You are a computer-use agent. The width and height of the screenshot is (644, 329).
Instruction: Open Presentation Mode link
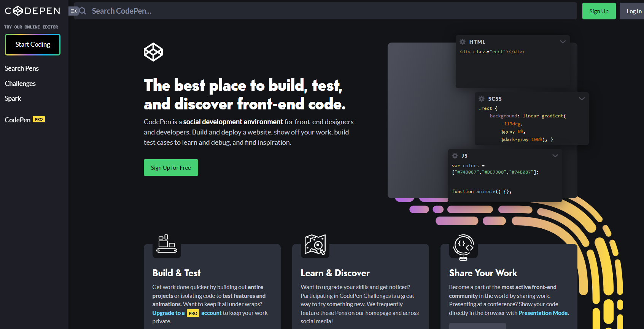click(x=543, y=313)
